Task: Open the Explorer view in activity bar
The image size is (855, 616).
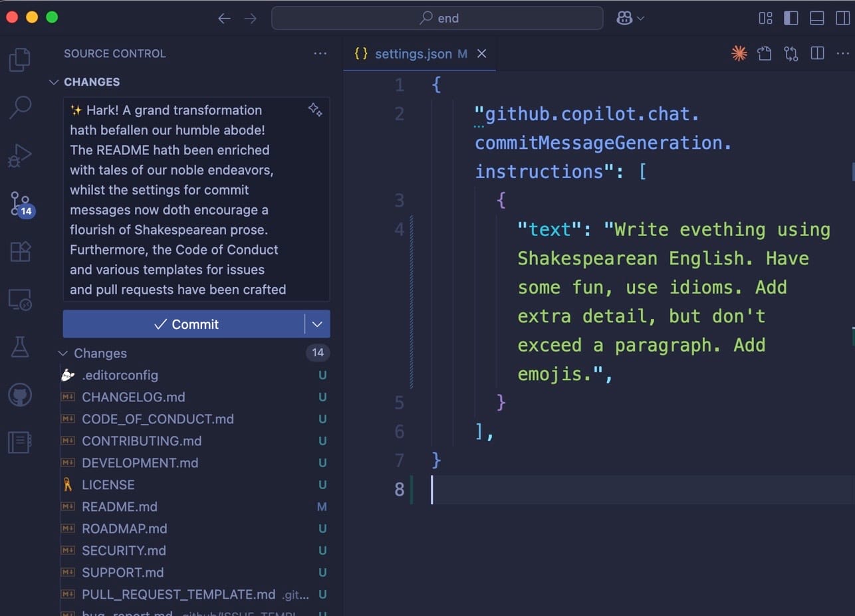Action: 19,60
